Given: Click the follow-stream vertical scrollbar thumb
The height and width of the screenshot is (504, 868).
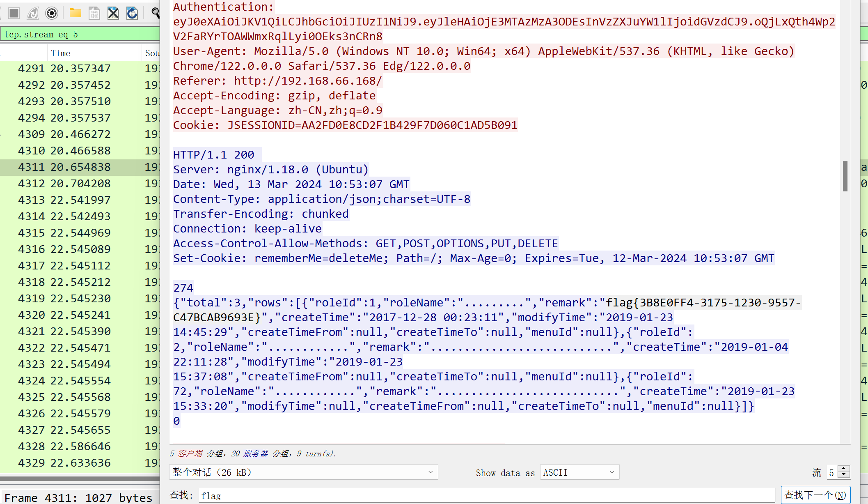Looking at the screenshot, I should [845, 176].
